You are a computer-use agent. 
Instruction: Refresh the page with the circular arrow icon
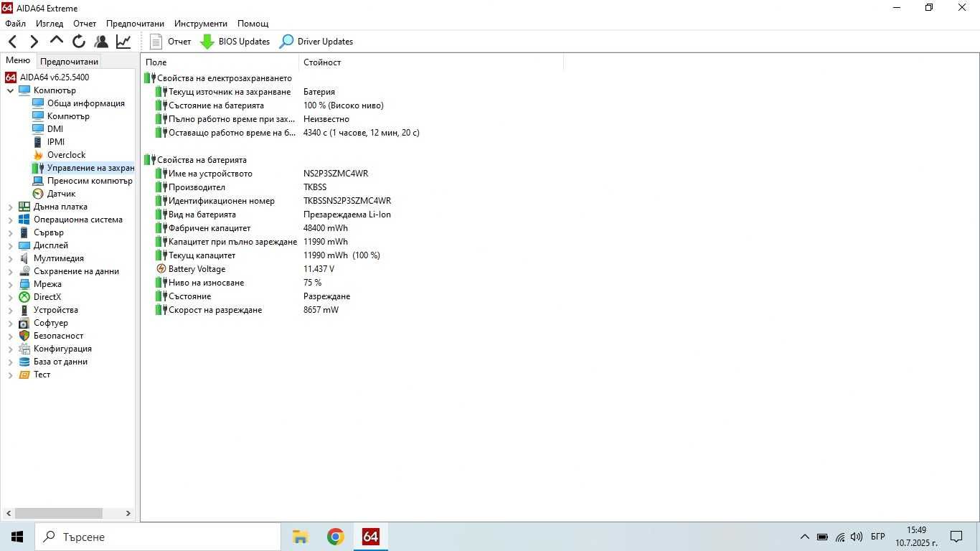coord(79,42)
